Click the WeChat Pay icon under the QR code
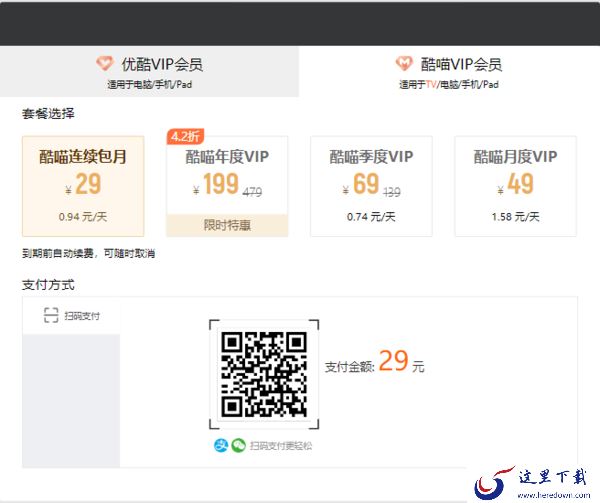The image size is (600, 503). pos(238,445)
